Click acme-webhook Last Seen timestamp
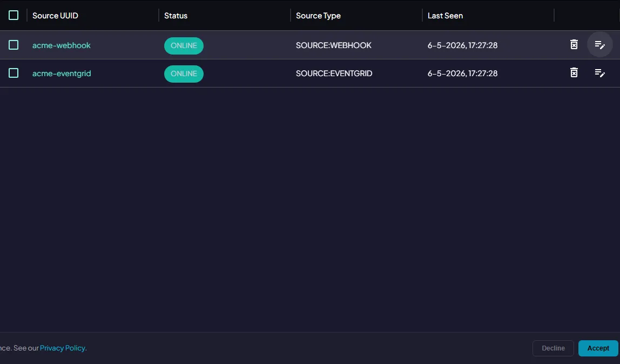This screenshot has height=364, width=620. (462, 45)
